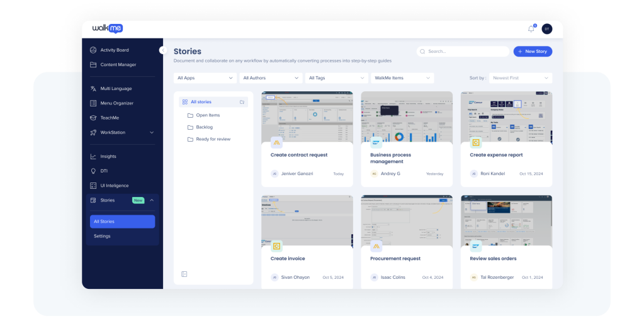
Task: Click the DT user avatar
Action: click(546, 29)
